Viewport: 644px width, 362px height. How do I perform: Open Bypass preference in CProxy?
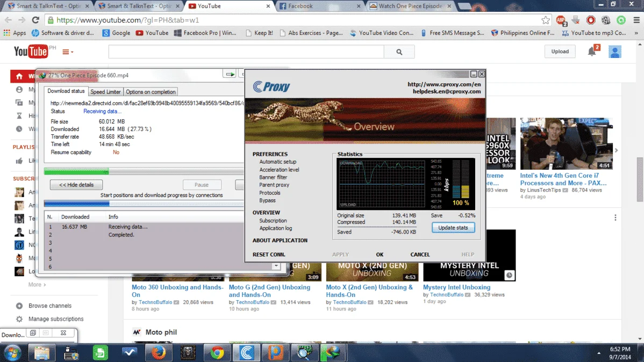pyautogui.click(x=267, y=200)
